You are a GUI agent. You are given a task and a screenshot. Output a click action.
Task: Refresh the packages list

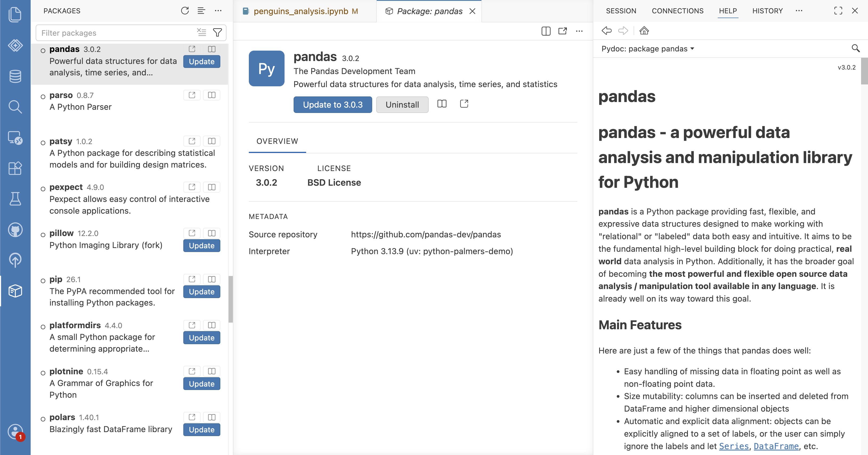185,11
